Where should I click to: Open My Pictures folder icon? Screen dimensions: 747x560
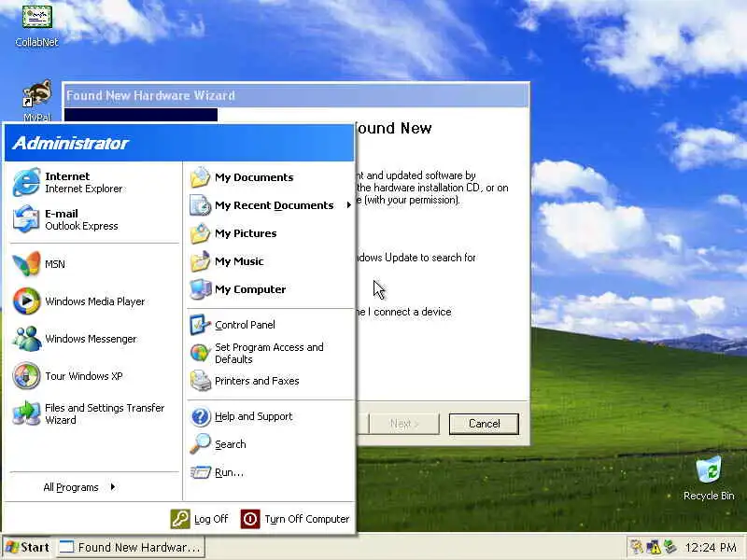[x=200, y=233]
